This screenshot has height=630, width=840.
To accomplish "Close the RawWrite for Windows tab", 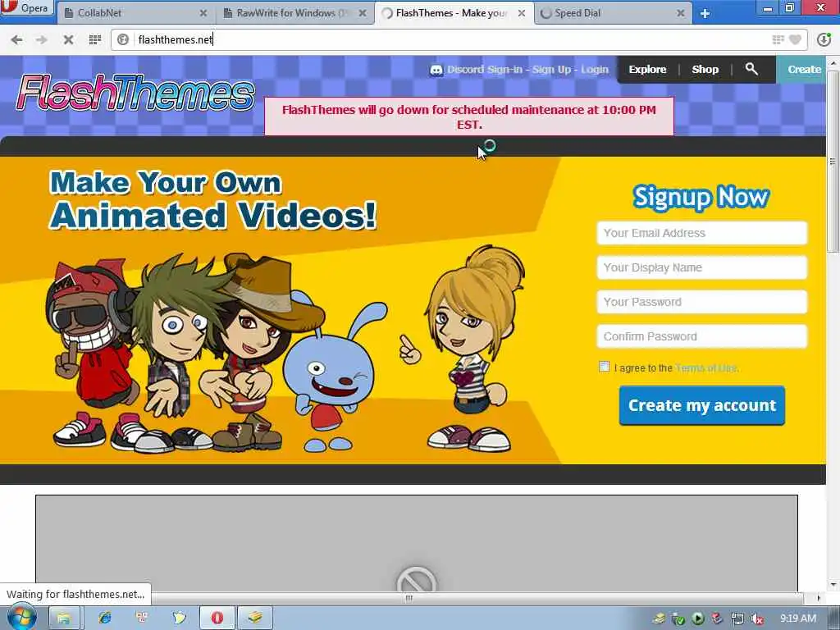I will coord(363,13).
